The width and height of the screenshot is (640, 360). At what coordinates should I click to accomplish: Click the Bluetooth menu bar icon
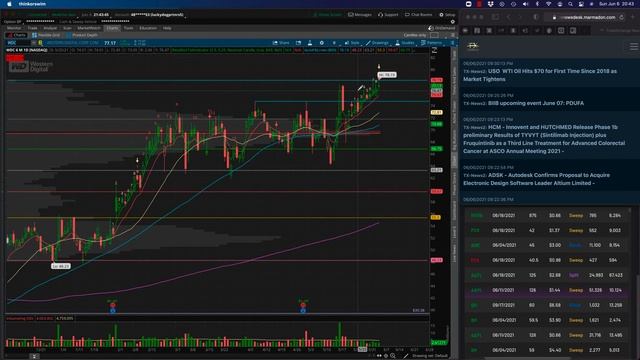pos(537,4)
